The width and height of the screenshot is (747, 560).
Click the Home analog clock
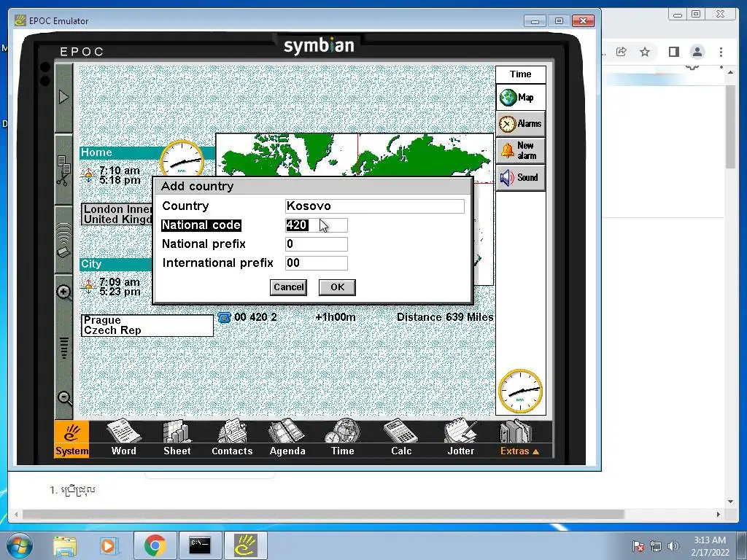click(x=182, y=158)
